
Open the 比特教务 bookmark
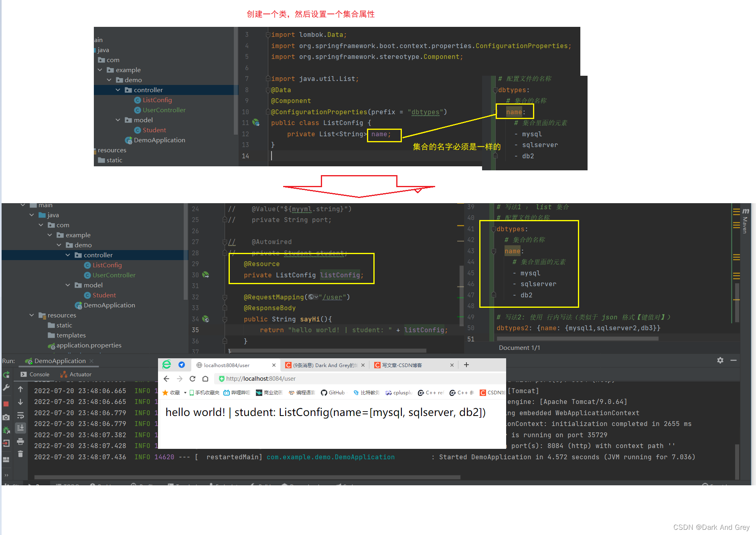pos(366,393)
